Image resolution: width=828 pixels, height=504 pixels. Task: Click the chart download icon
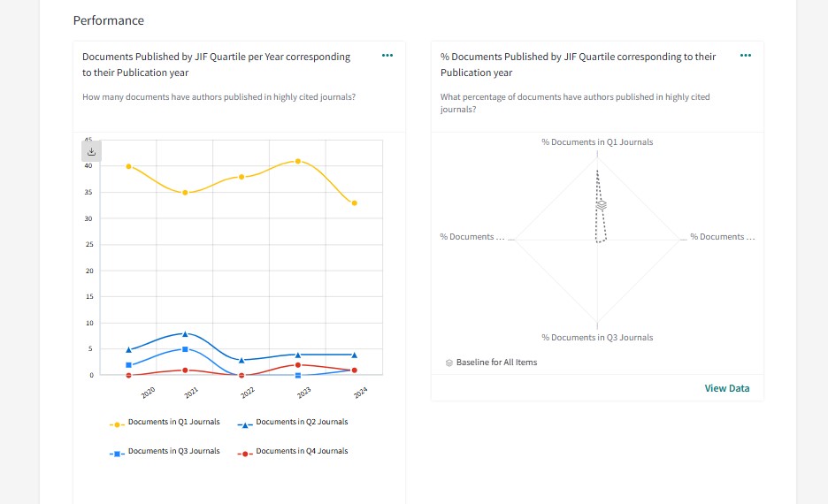[91, 151]
